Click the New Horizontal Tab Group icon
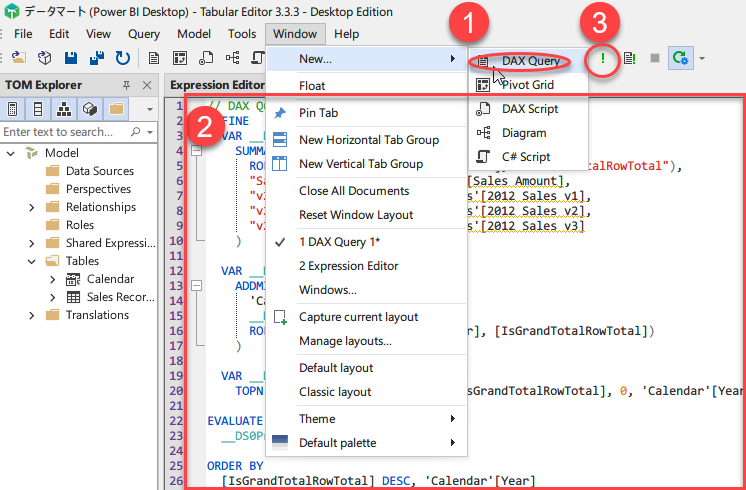Image resolution: width=746 pixels, height=490 pixels. 280,140
